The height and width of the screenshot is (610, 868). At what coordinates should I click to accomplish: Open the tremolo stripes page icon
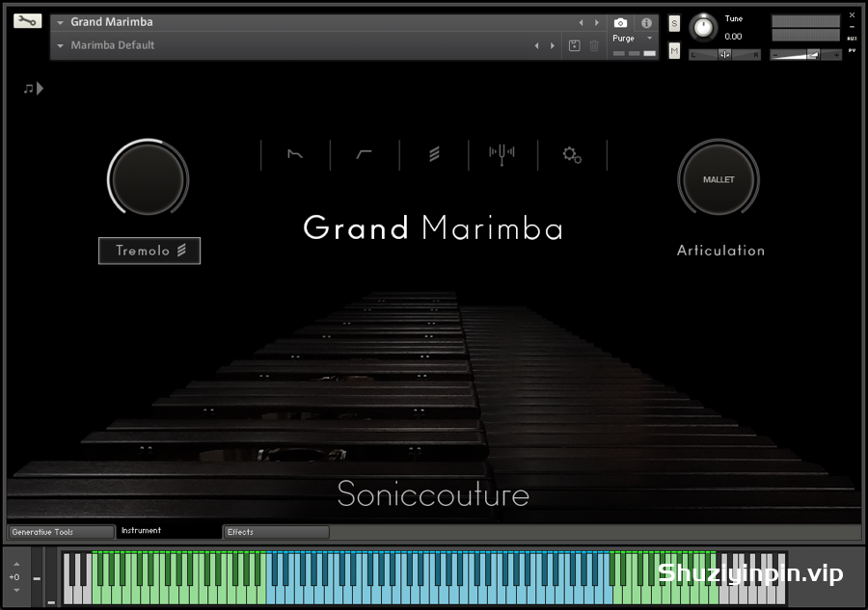click(x=434, y=154)
